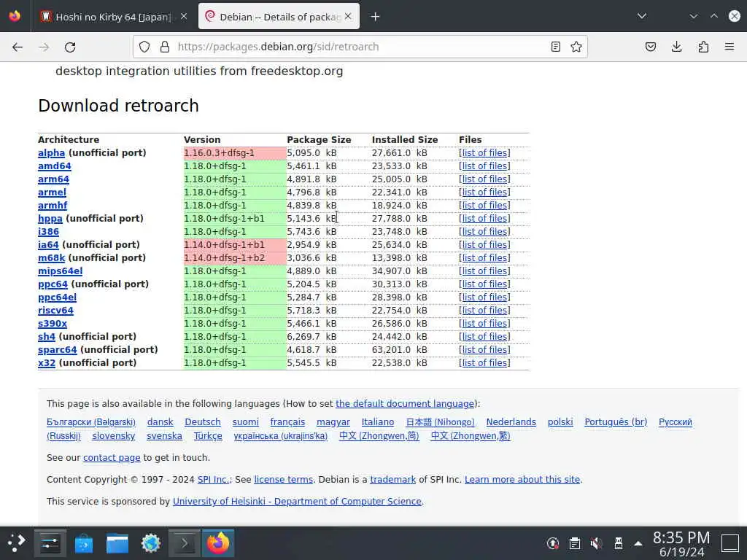Open the hppa architecture link
Screen dimensions: 747x560
(50, 219)
